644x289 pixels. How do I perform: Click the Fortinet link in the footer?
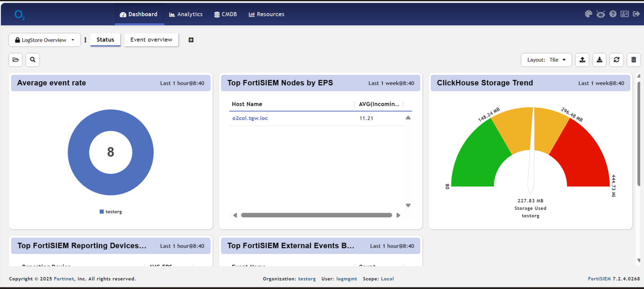(64, 279)
